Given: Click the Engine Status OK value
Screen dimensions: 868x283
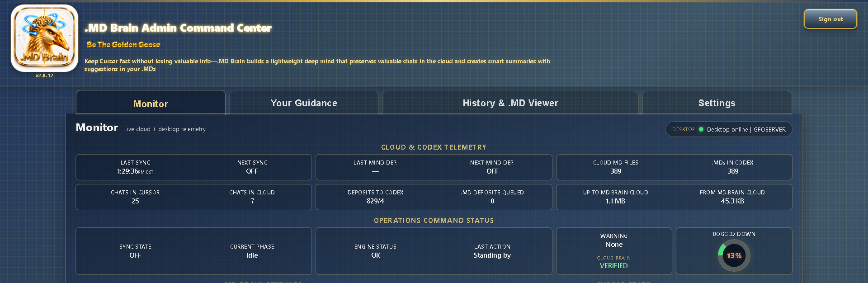Looking at the screenshot, I should point(376,255).
